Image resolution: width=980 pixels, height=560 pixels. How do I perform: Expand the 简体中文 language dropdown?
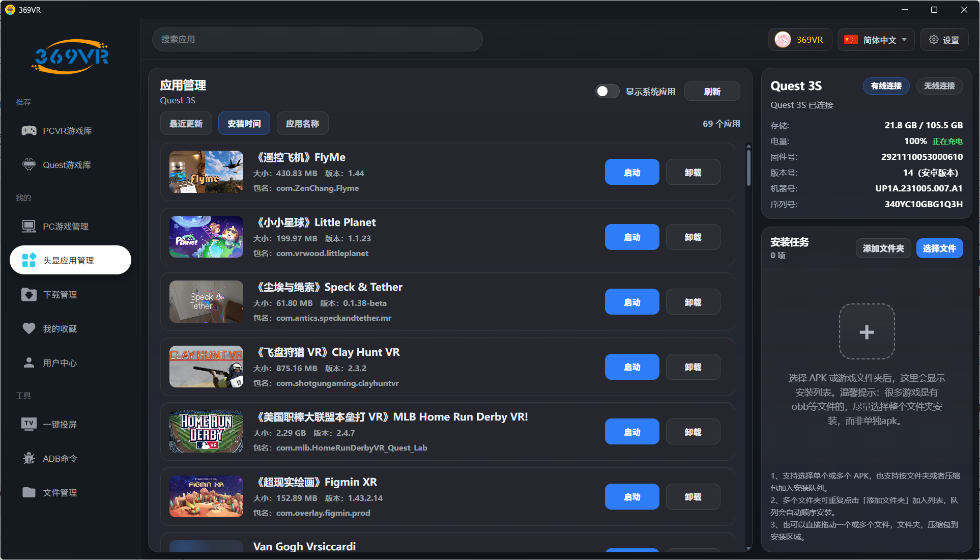[x=876, y=40]
